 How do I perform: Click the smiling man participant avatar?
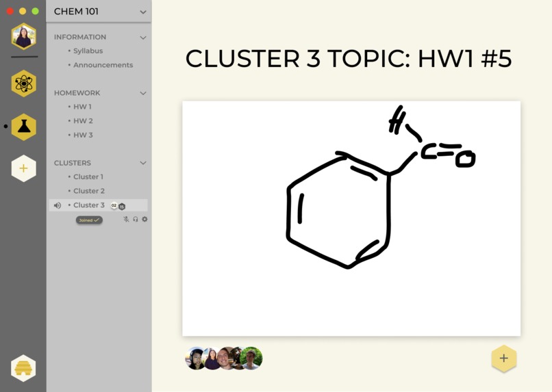[225, 358]
